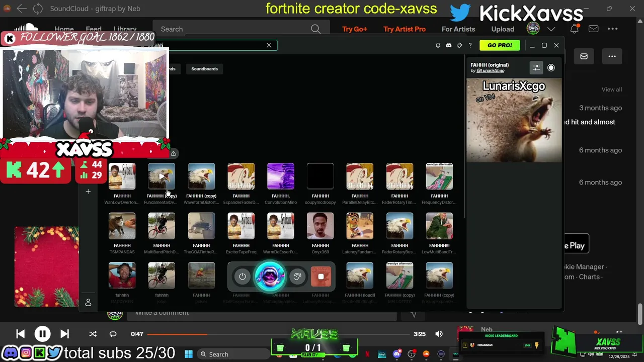Click the glowing Voicemod mouth logo button

[x=270, y=276]
